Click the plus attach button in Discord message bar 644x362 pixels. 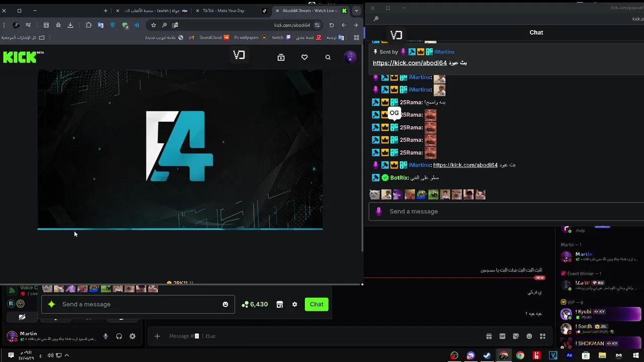(x=157, y=336)
